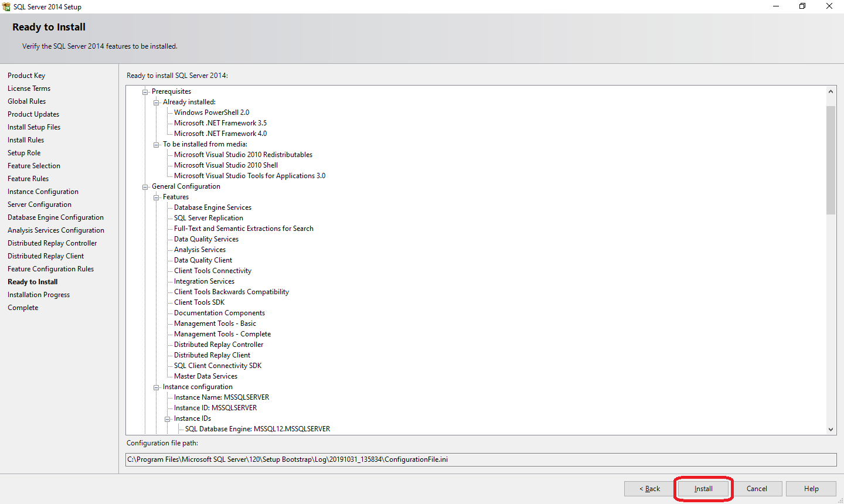Image resolution: width=844 pixels, height=504 pixels.
Task: Select Product Key step in sidebar
Action: click(26, 76)
